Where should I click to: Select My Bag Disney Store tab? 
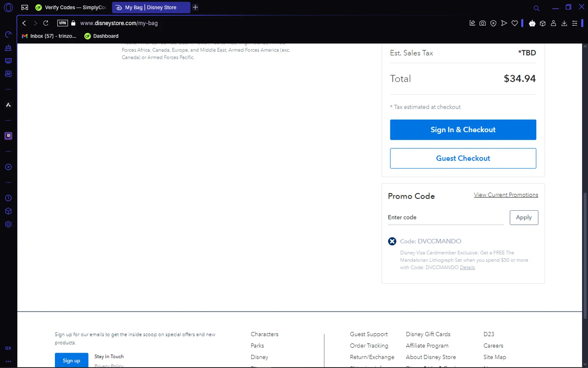[151, 7]
